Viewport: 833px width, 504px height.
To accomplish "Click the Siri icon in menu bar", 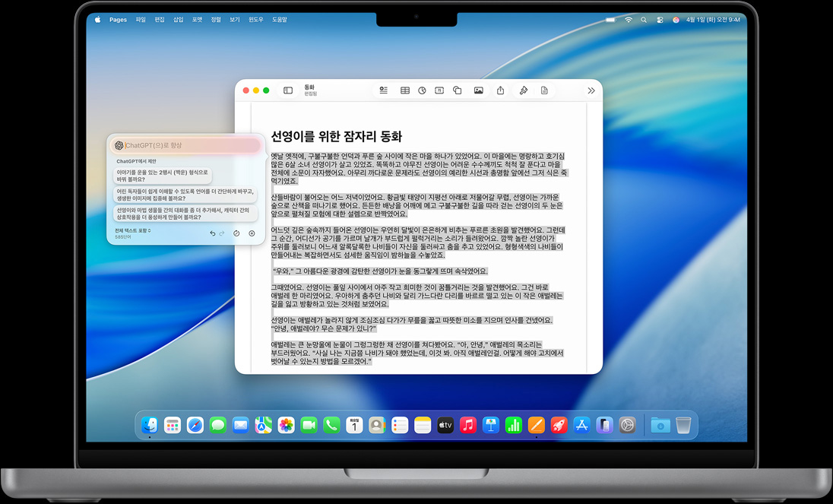I will point(676,20).
